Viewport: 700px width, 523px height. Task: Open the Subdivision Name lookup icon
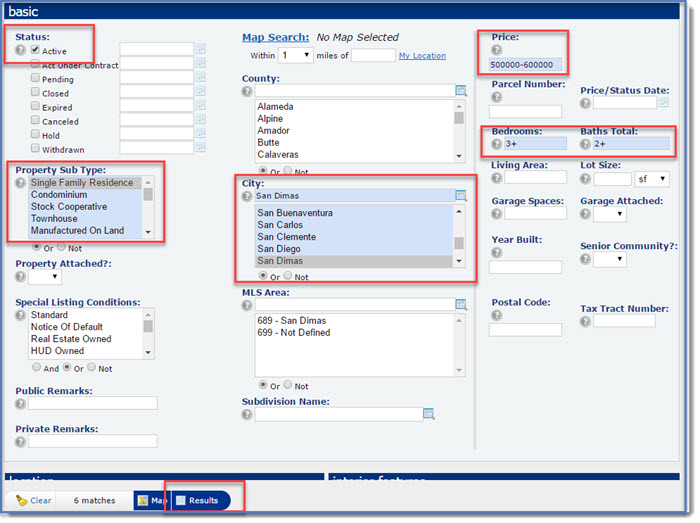coord(428,414)
